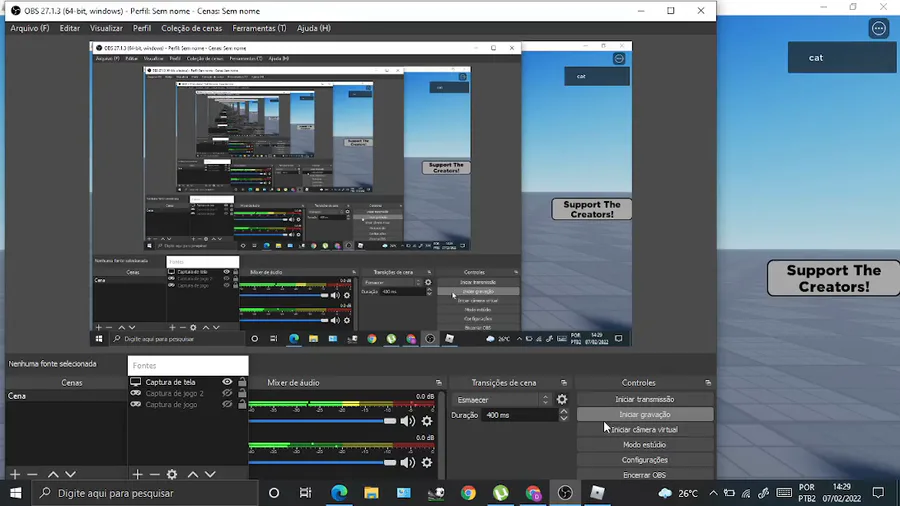Toggle lock on Captura de jogo 2 source

point(242,394)
